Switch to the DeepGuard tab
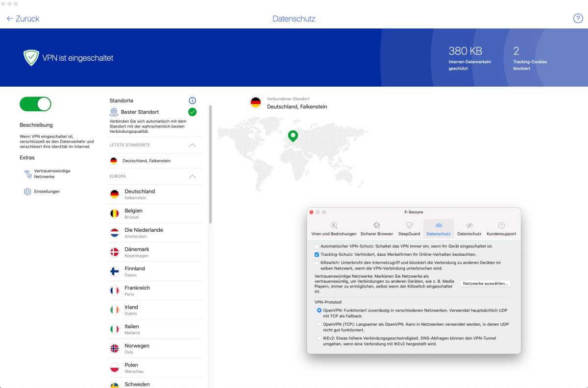This screenshot has width=588, height=388. tap(409, 229)
